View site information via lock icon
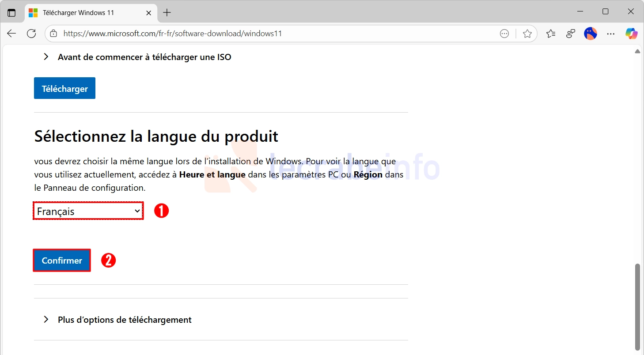 53,34
